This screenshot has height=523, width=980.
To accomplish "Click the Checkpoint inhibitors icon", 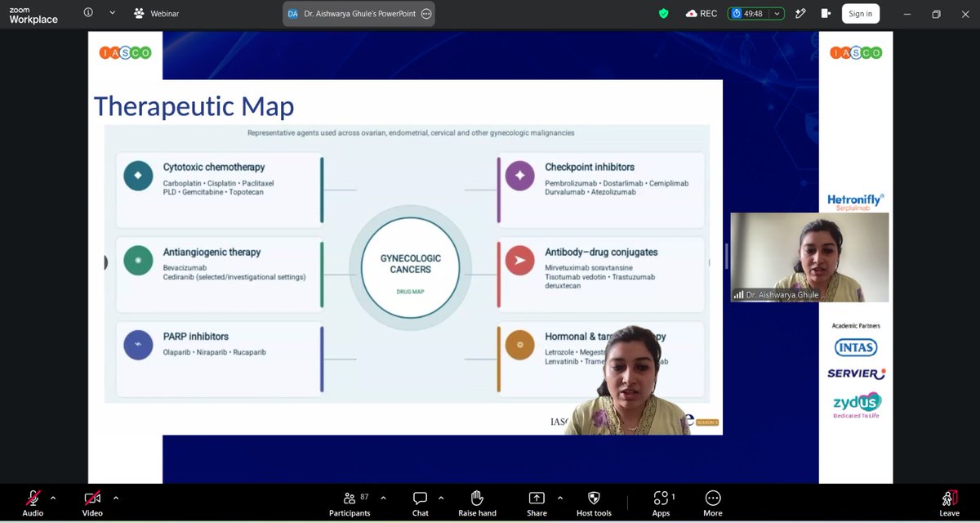I will (x=519, y=176).
